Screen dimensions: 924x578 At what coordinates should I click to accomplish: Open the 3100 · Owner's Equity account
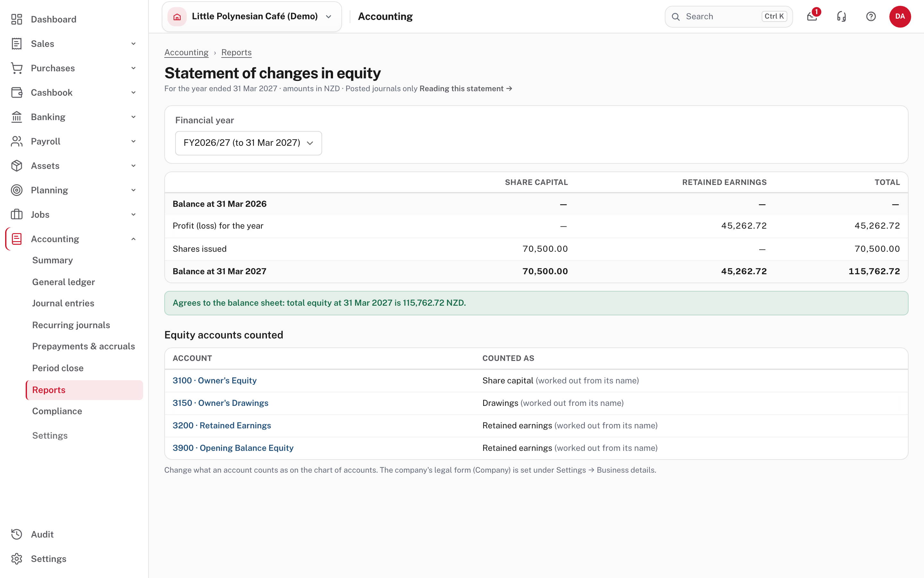[215, 381]
